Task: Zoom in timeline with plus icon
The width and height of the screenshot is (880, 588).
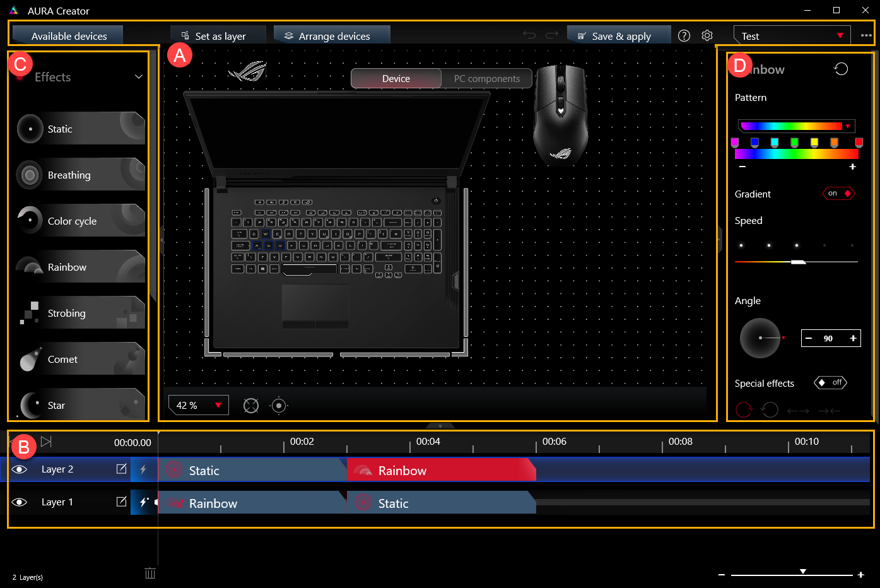Action: coord(860,575)
